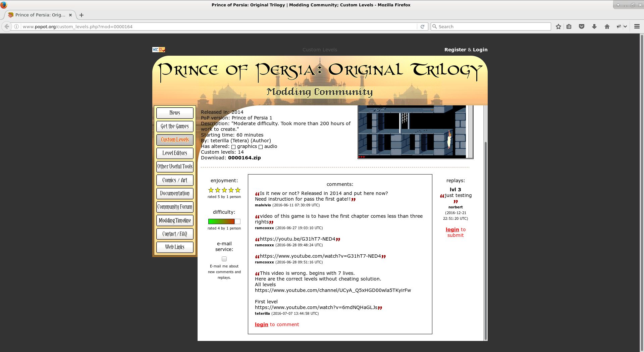The height and width of the screenshot is (352, 644).
Task: Select Custom Levels menu item
Action: (x=175, y=140)
